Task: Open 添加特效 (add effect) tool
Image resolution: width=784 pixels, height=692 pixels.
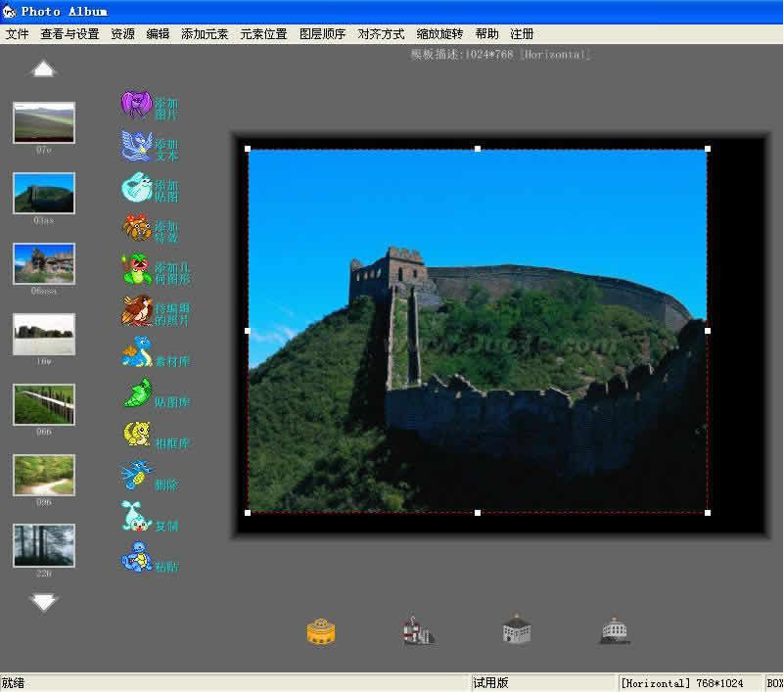Action: (x=136, y=228)
